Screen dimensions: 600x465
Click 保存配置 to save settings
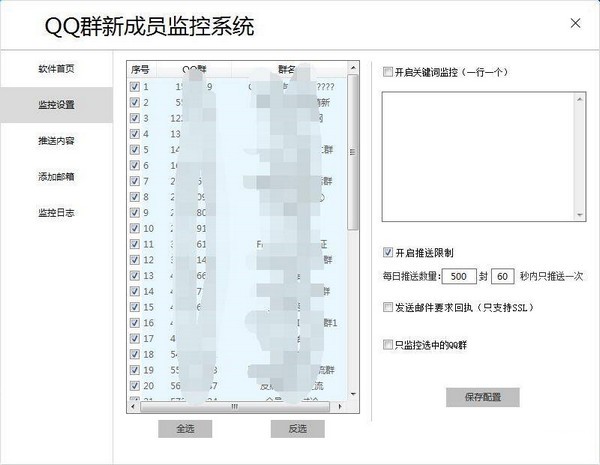[x=483, y=397]
